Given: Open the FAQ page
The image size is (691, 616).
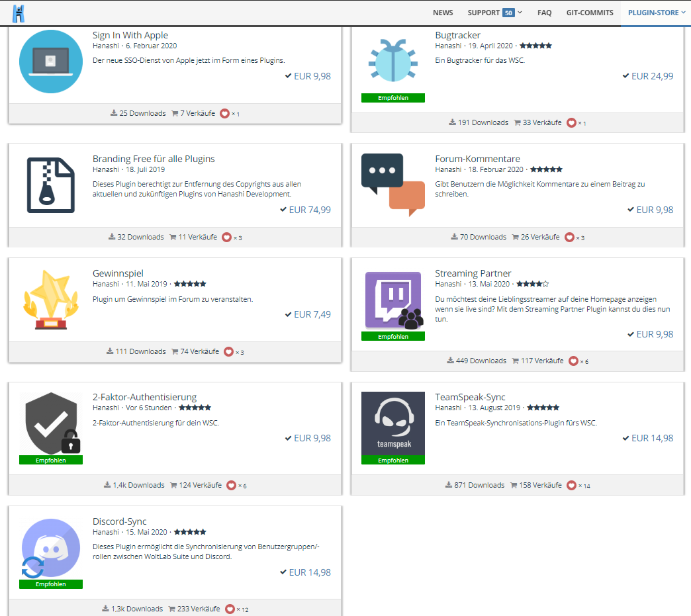Looking at the screenshot, I should tap(544, 13).
